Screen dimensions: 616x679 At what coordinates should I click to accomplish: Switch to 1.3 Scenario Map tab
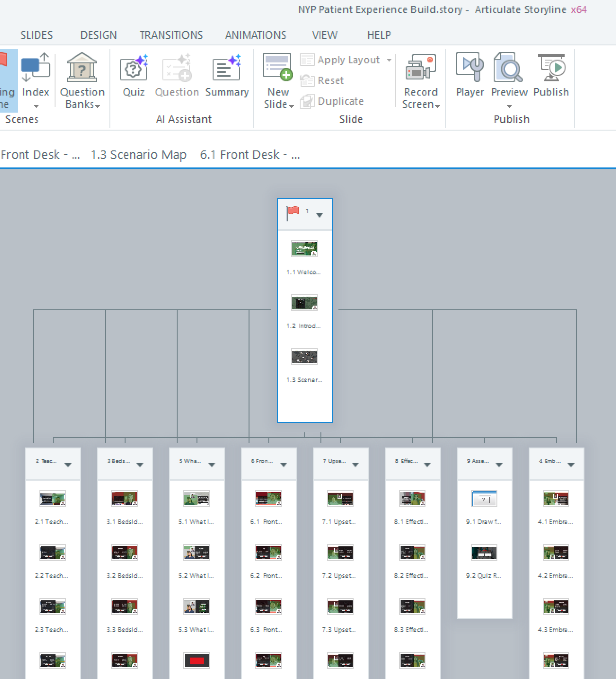(138, 155)
